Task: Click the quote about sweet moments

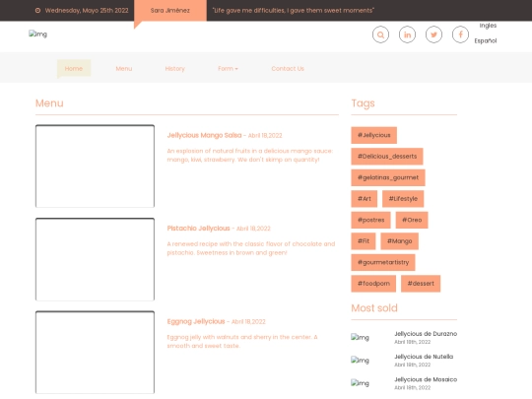Action: coord(294,11)
